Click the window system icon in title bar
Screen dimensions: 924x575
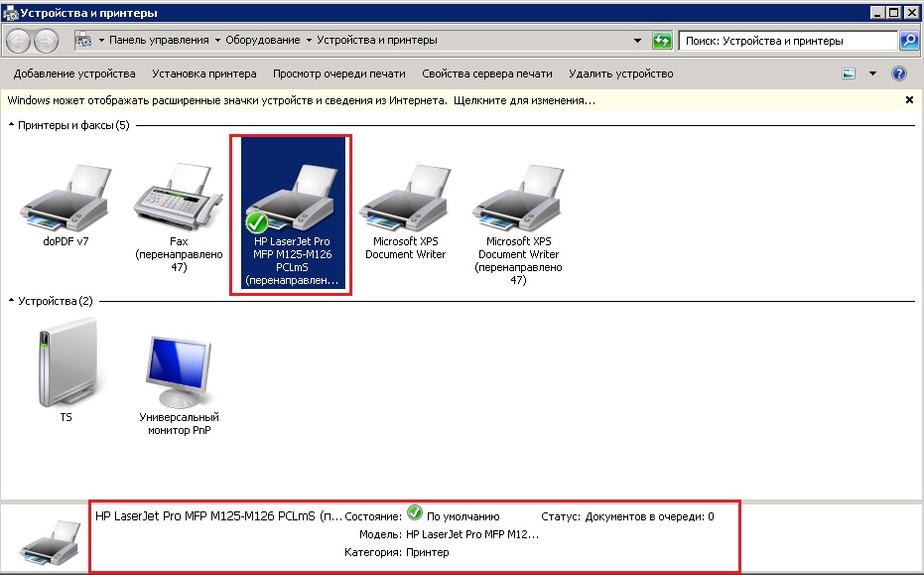point(10,12)
